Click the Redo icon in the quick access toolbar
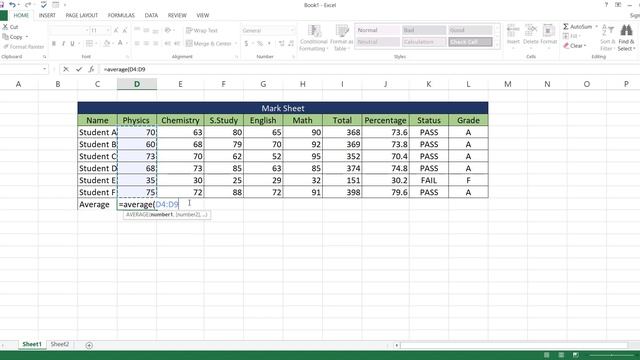The width and height of the screenshot is (640, 360). tap(28, 5)
